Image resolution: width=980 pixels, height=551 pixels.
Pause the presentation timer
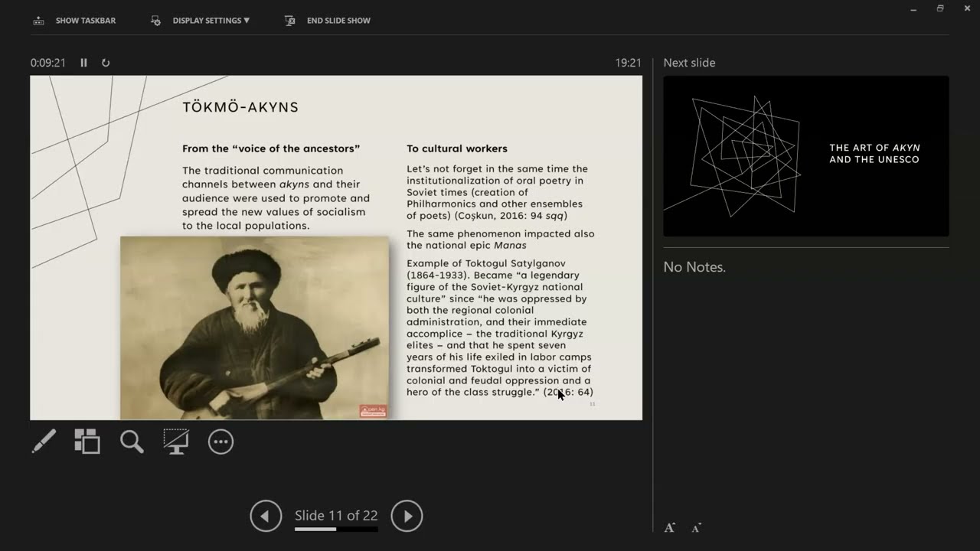[84, 63]
